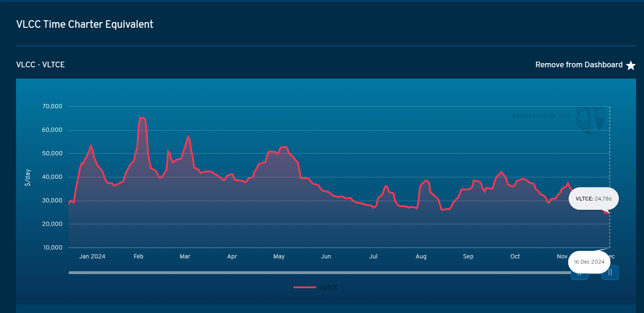Click the Feb x-axis label
Viewport: 644px width, 313px height.
coord(138,257)
